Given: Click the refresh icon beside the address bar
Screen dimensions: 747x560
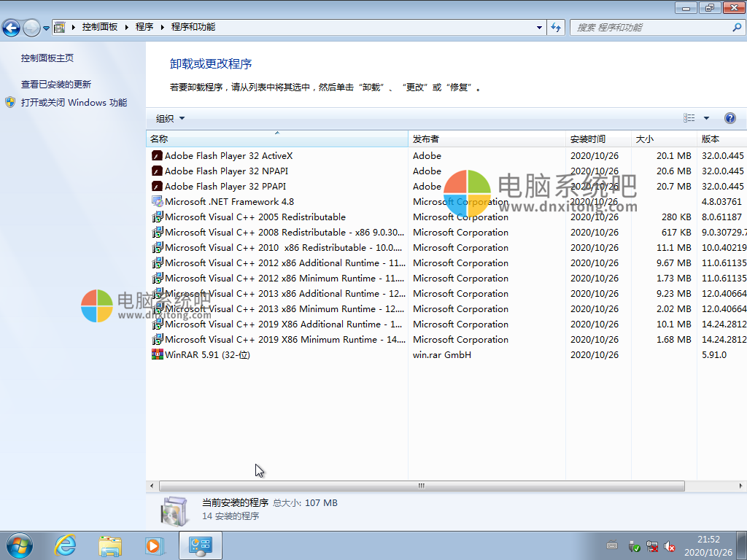Looking at the screenshot, I should click(555, 27).
